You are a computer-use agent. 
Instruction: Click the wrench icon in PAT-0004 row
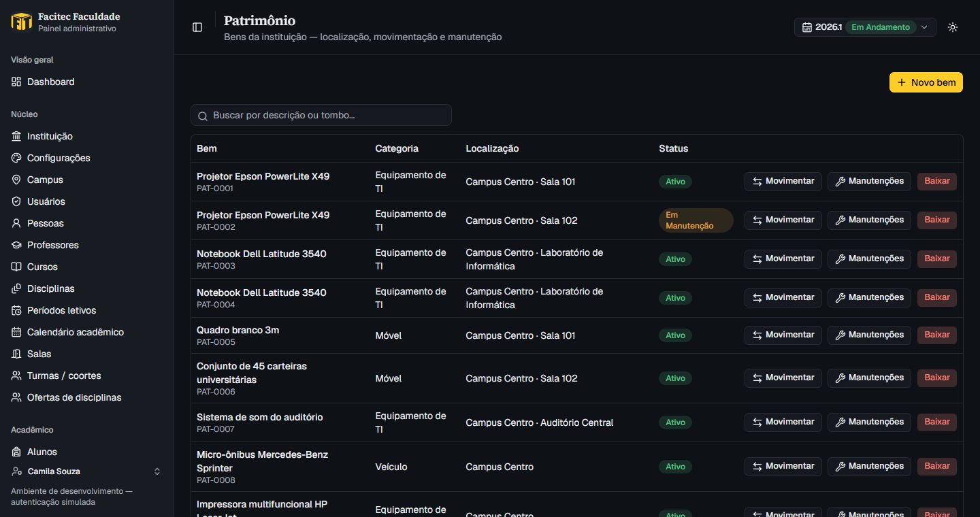click(840, 297)
